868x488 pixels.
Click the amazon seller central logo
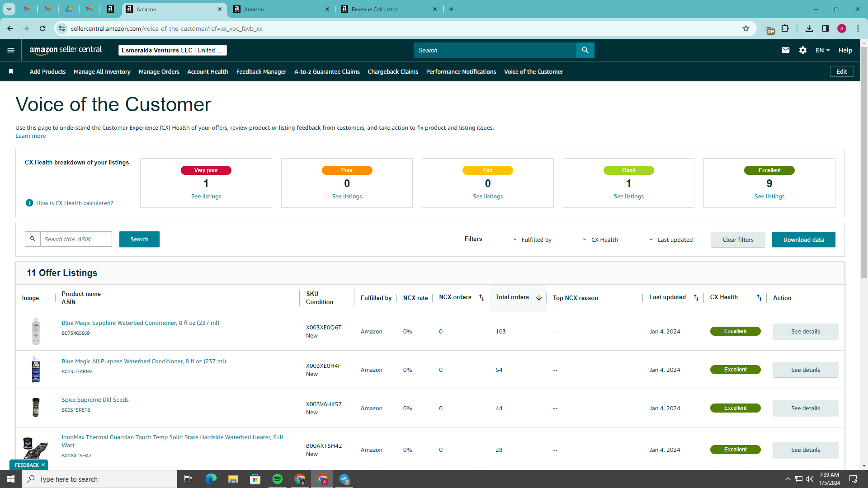[x=66, y=50]
